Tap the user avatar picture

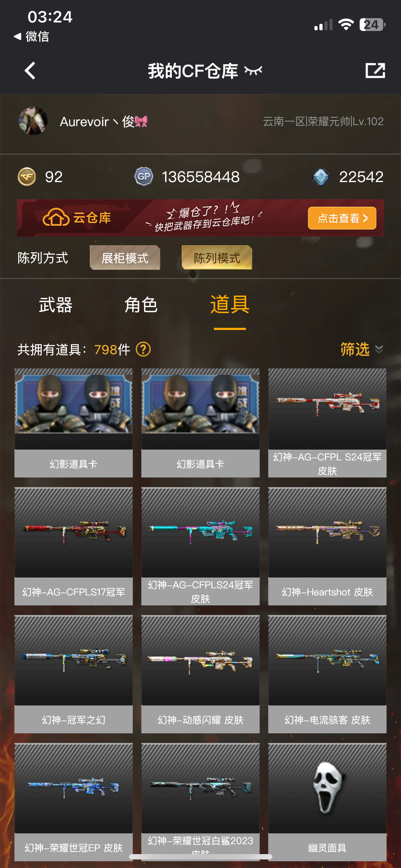(33, 121)
